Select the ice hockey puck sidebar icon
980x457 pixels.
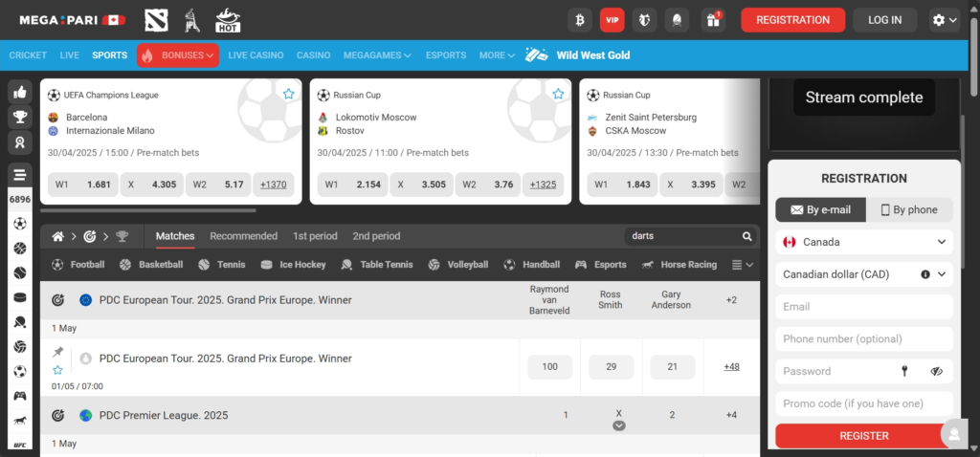(20, 297)
